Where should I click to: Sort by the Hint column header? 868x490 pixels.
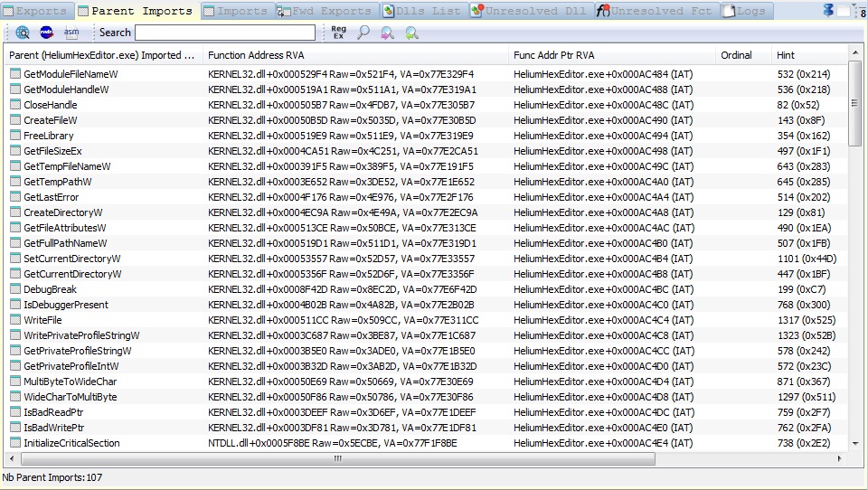(x=809, y=55)
